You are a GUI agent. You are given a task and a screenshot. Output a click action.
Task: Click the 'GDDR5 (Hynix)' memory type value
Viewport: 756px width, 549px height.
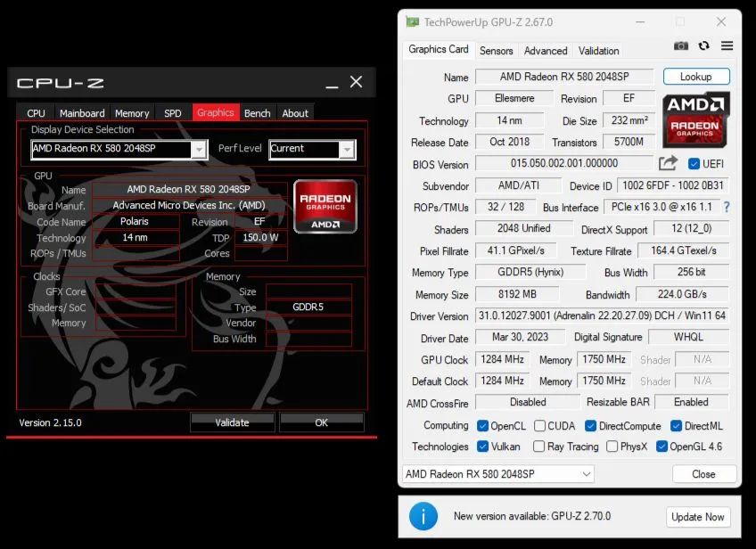point(530,272)
